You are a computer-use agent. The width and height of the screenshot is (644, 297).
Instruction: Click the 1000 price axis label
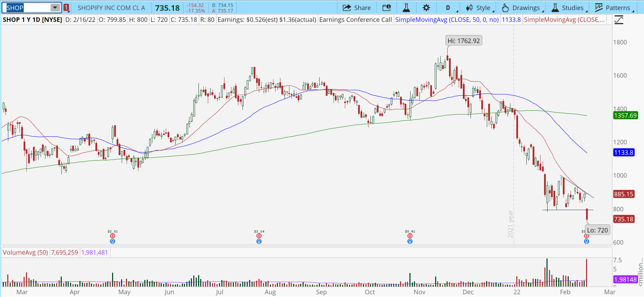click(x=620, y=176)
